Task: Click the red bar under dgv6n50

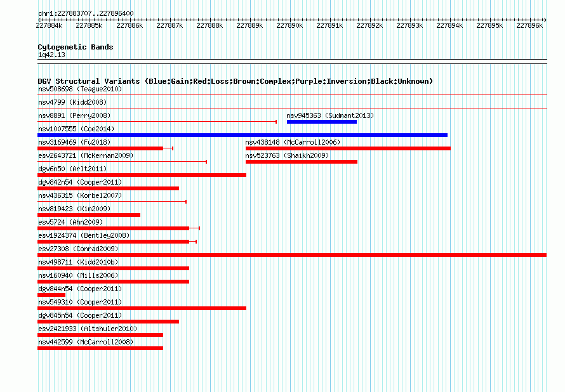Action: tap(142, 175)
